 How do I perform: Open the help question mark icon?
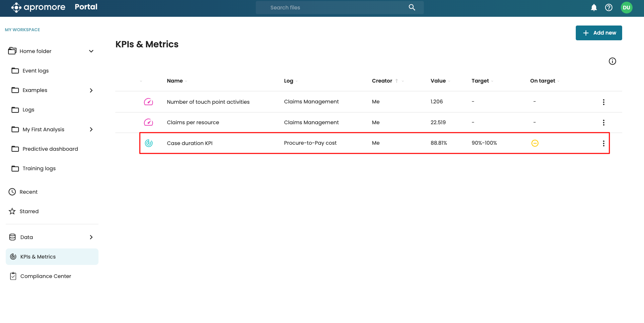(609, 7)
